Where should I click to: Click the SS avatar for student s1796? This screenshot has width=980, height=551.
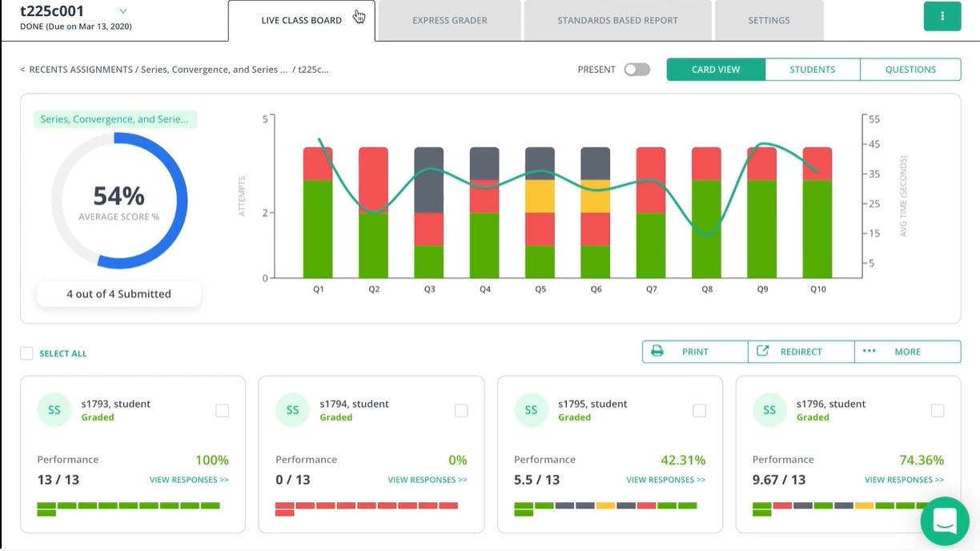[x=769, y=409]
